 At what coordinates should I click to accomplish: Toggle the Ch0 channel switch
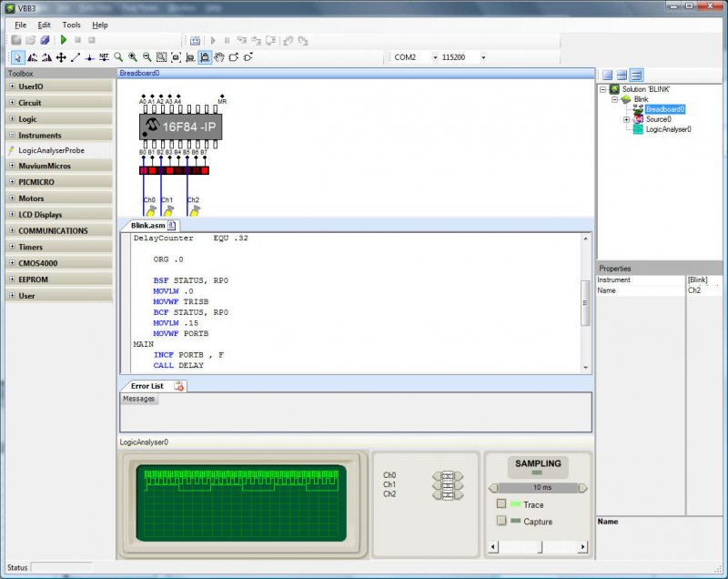pyautogui.click(x=447, y=475)
